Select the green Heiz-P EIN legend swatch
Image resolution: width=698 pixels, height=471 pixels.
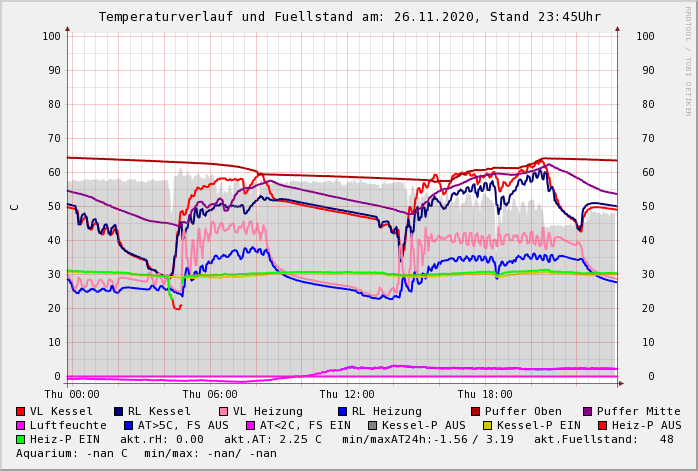tap(20, 440)
